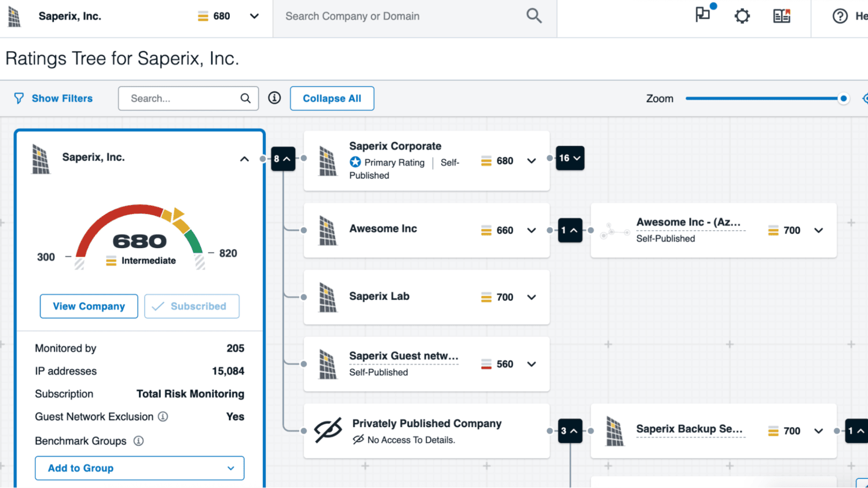Click the Benchmark Groups info icon
Image resolution: width=868 pixels, height=488 pixels.
[138, 441]
